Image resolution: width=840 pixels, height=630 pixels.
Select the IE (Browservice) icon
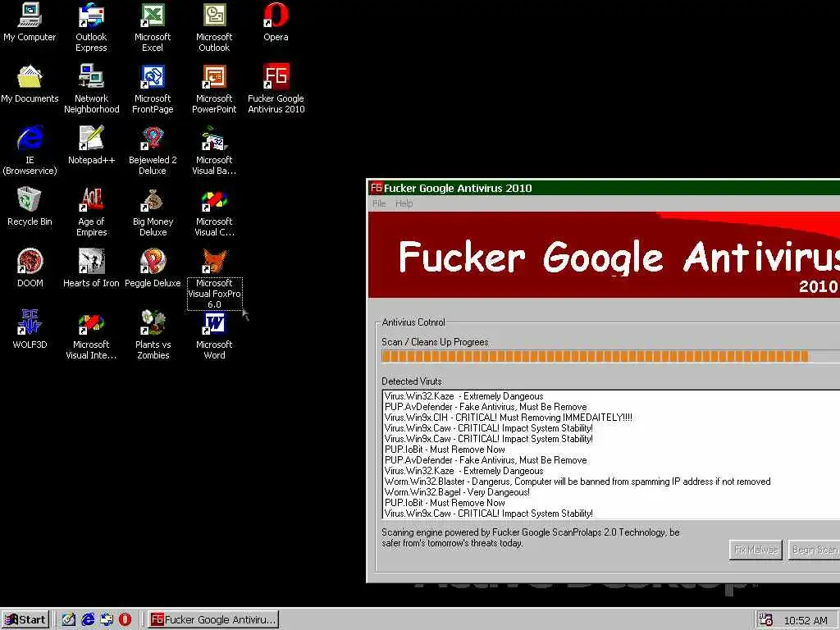(30, 151)
